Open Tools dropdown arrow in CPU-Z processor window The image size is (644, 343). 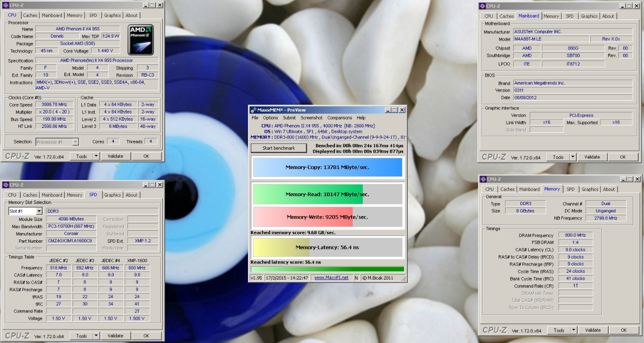click(96, 156)
